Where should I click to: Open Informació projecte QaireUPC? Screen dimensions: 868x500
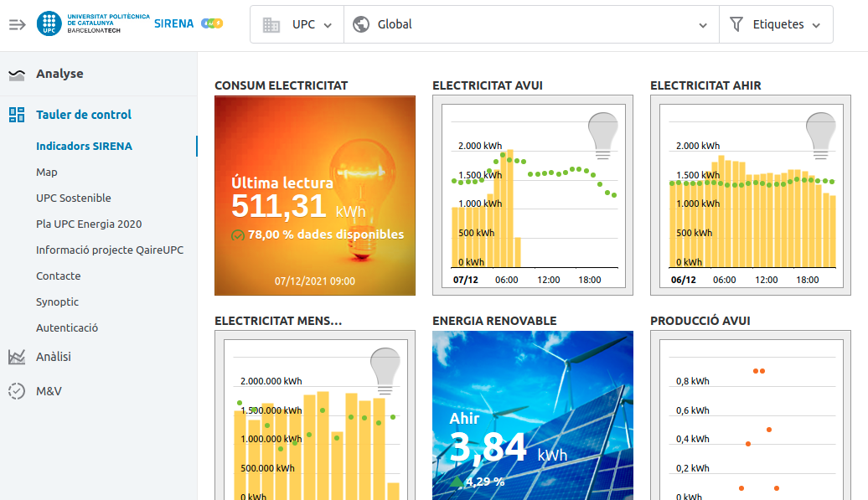tap(110, 250)
